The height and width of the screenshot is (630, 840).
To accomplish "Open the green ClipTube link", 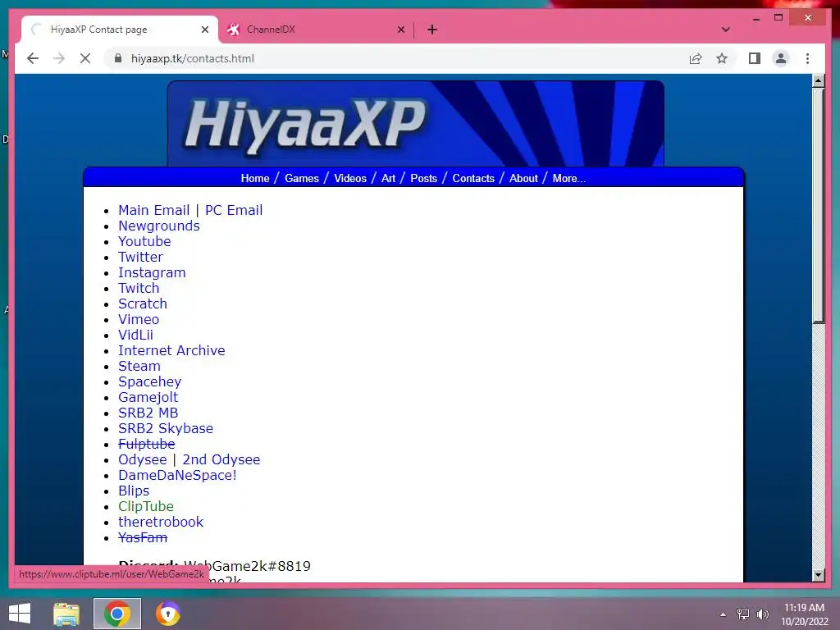I will click(146, 506).
